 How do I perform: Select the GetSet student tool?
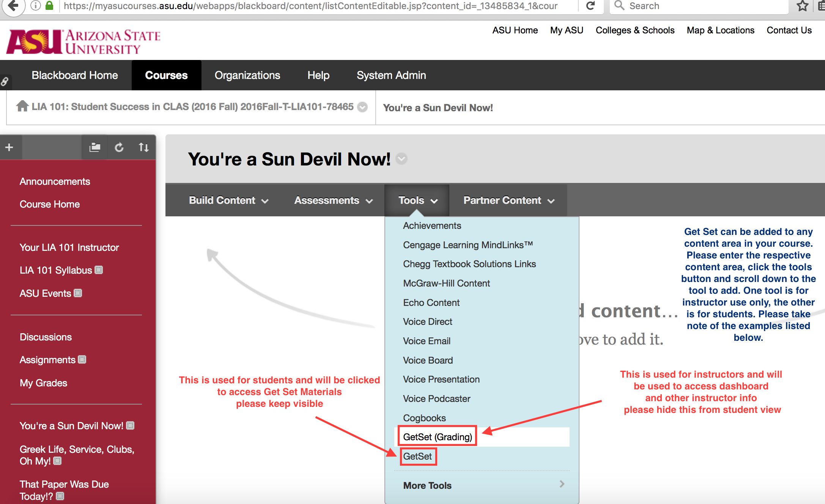(417, 457)
